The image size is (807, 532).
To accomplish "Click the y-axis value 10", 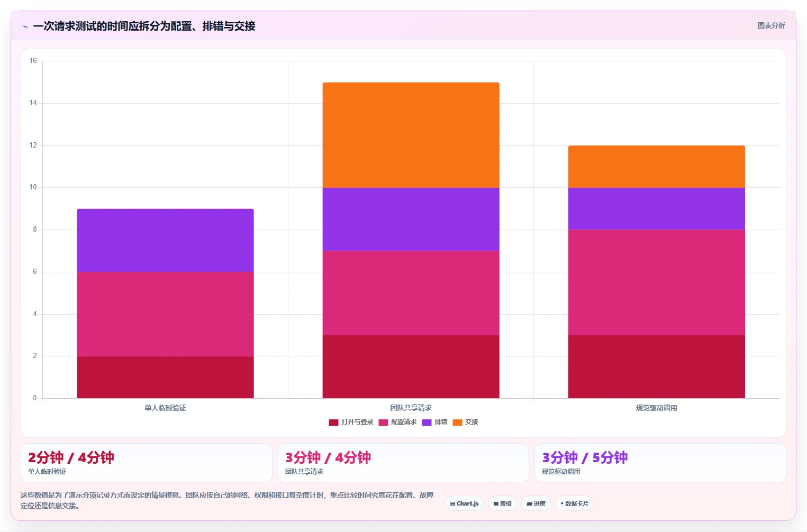I will 33,187.
